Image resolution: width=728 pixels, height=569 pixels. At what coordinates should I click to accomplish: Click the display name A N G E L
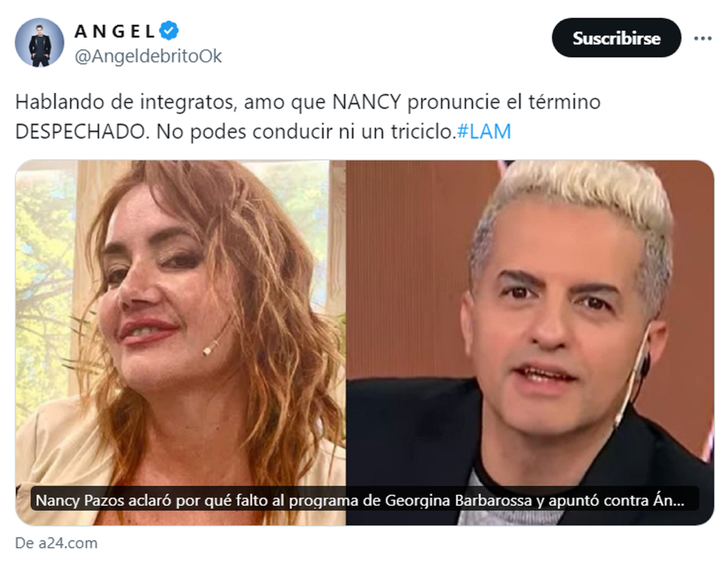coord(115,30)
